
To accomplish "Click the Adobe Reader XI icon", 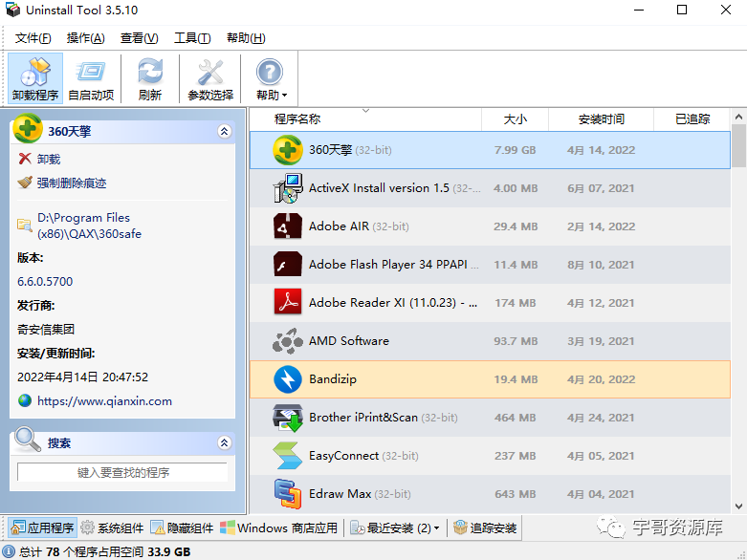I will pos(287,302).
